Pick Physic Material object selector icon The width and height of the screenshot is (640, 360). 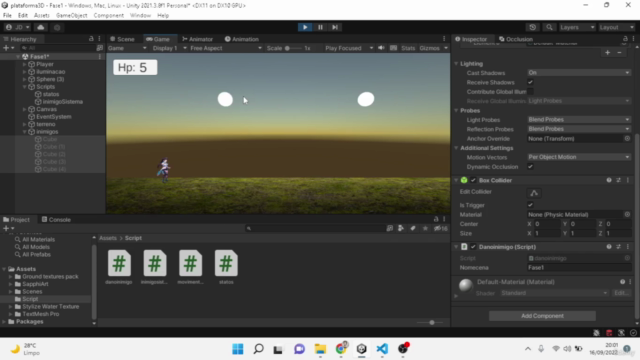tap(627, 214)
